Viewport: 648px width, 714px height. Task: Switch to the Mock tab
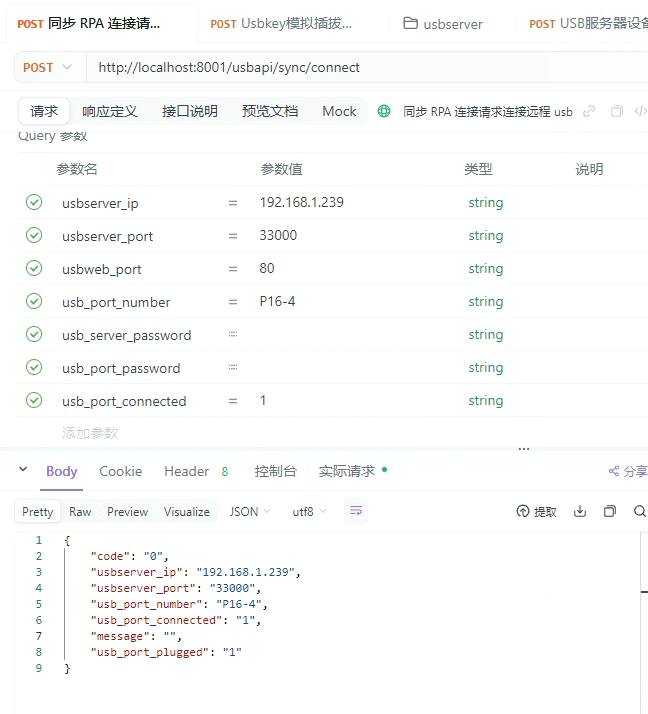click(x=339, y=111)
